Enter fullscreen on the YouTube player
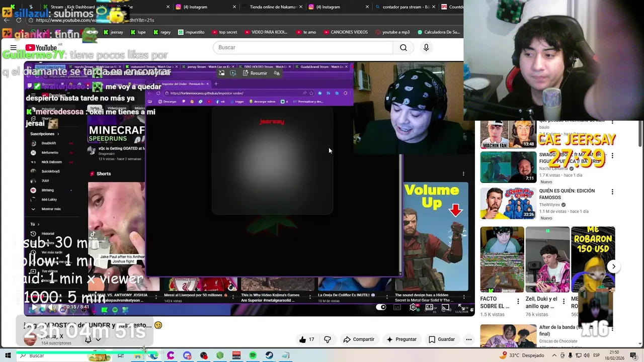 (x=461, y=307)
